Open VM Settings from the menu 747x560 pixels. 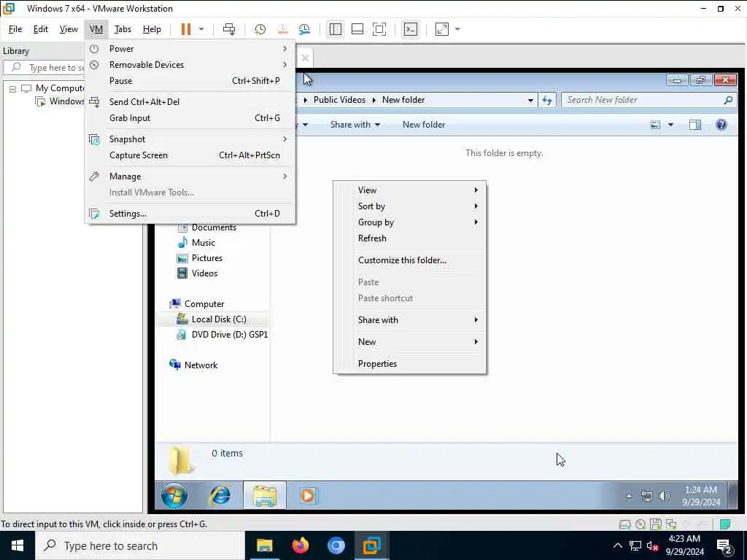[190, 214]
